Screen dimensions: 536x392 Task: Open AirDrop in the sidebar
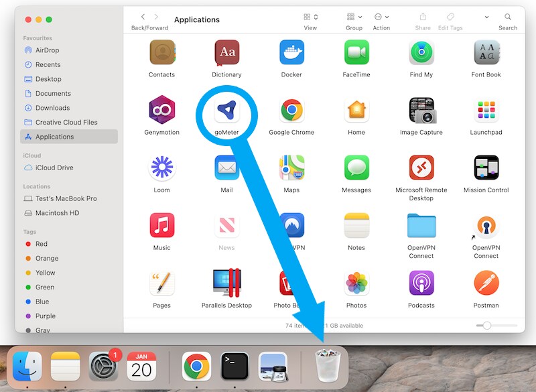point(69,50)
